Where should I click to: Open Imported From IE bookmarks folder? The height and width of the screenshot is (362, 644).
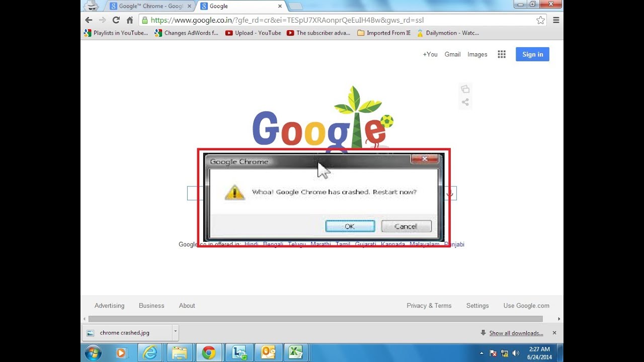(384, 33)
